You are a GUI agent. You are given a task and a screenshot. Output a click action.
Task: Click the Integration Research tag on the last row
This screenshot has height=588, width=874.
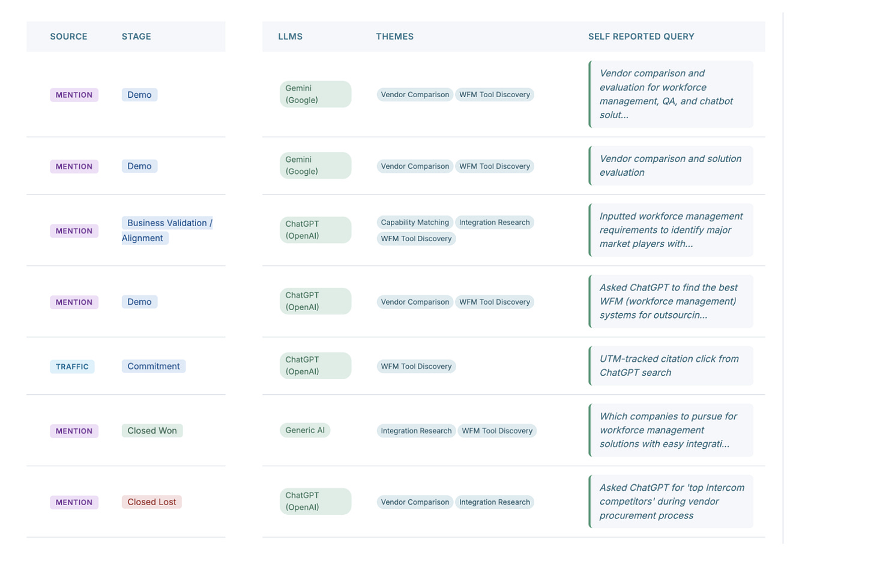tap(494, 502)
